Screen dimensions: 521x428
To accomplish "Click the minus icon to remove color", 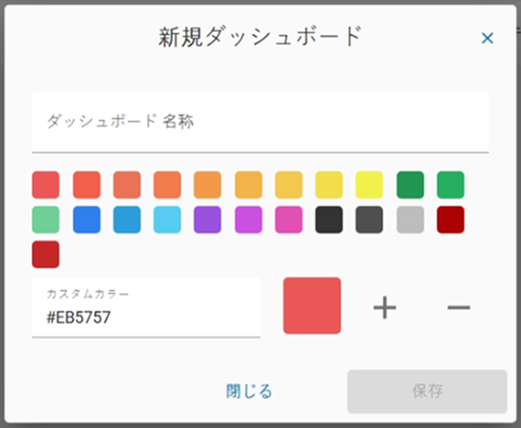I will tap(459, 307).
